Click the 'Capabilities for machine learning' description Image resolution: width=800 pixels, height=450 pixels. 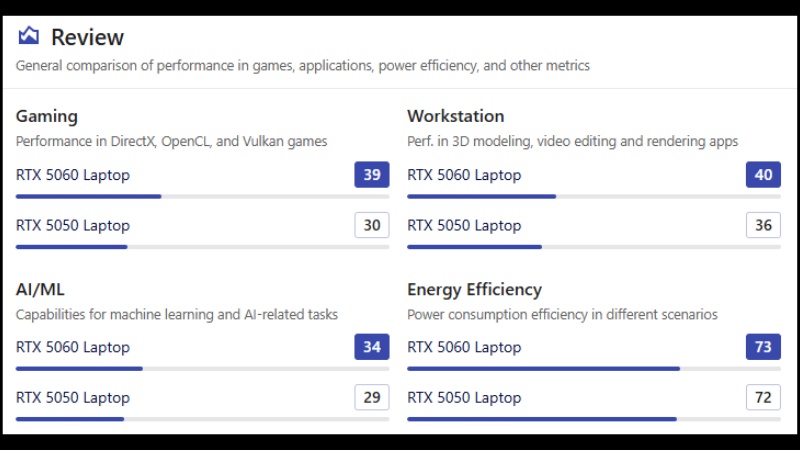coord(177,314)
